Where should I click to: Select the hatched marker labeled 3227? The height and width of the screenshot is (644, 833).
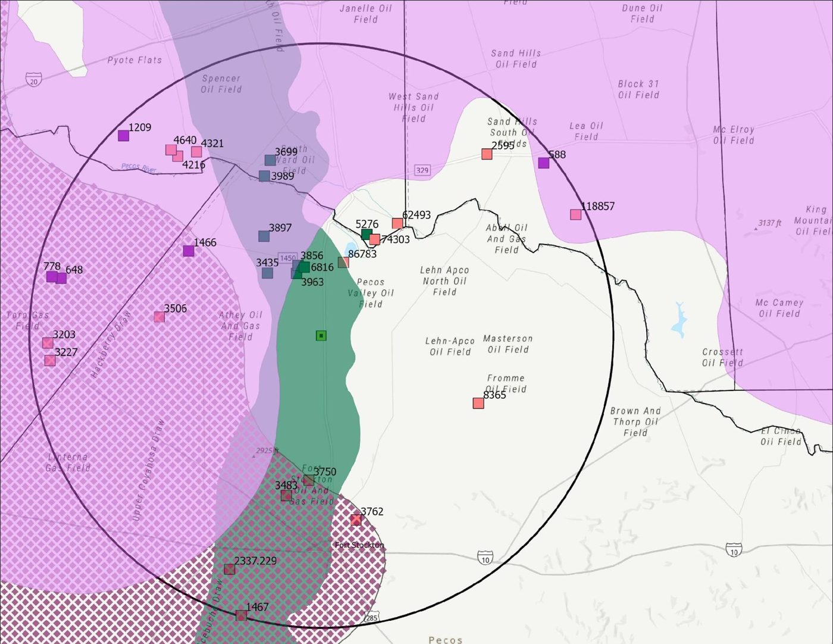[x=50, y=361]
